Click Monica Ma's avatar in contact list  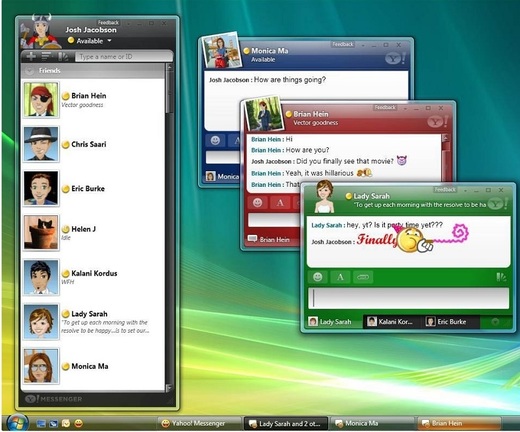pyautogui.click(x=41, y=366)
